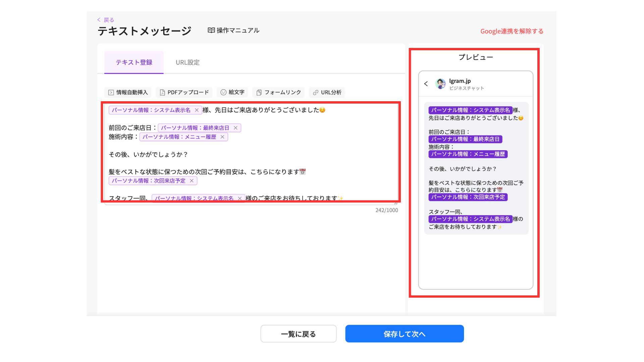Open PDFアップロード upload option
Screen dimensions: 644x362
pyautogui.click(x=184, y=93)
